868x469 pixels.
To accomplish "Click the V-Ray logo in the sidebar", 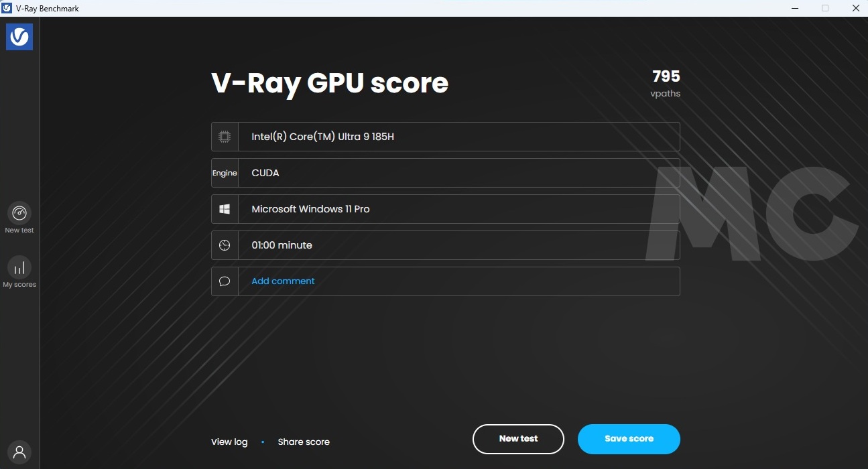I will click(19, 37).
